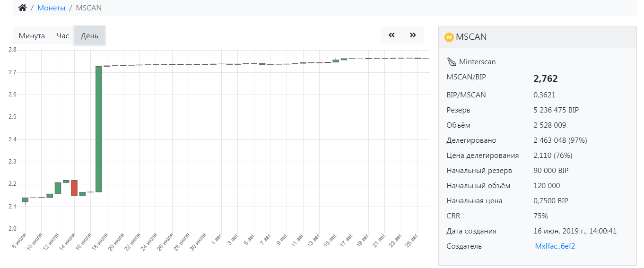Open creator address Mxffac..6ef2 link
Image resolution: width=644 pixels, height=268 pixels.
[x=555, y=246]
